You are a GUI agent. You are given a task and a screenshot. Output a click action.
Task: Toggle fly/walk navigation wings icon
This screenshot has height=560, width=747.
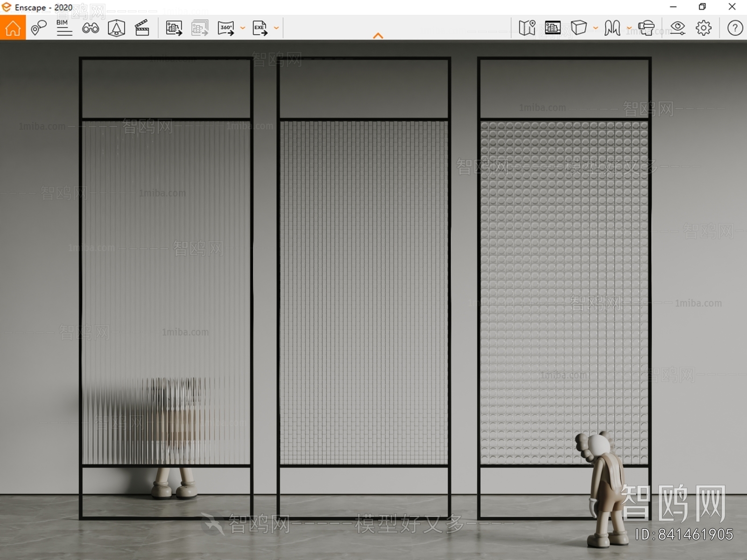[612, 28]
